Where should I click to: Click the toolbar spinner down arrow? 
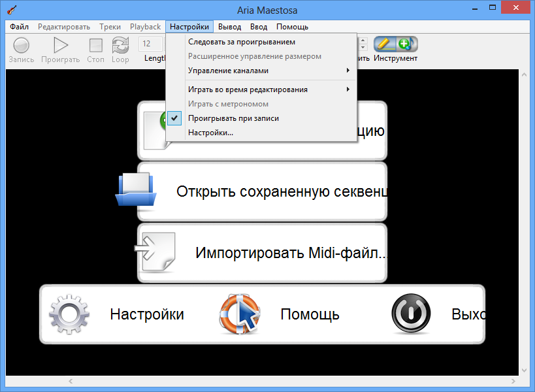coord(363,48)
